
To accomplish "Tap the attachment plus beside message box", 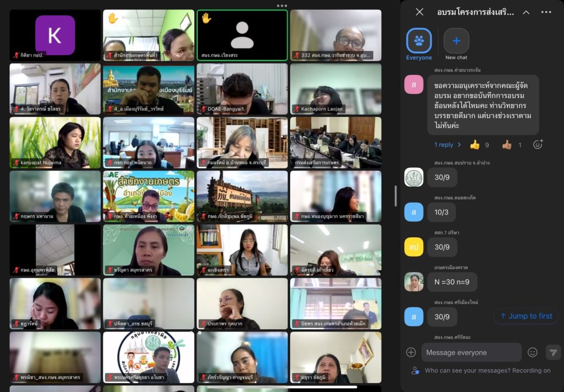I will coord(411,352).
